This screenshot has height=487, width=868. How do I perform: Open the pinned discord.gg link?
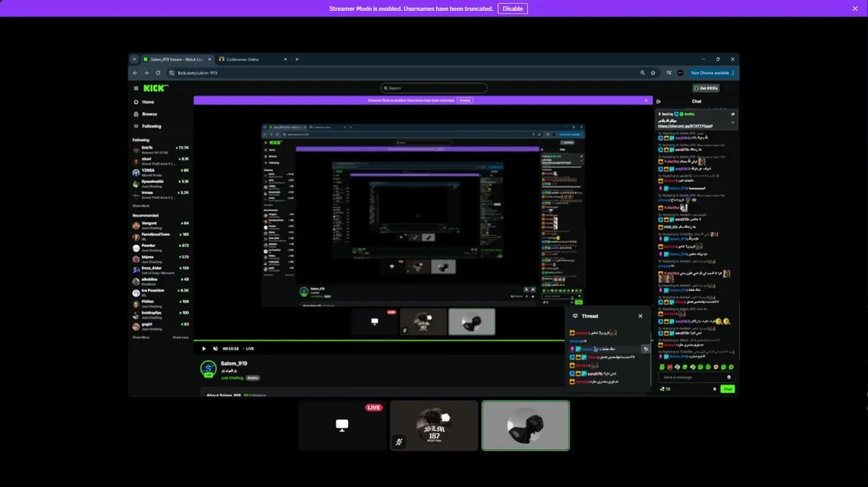(685, 126)
